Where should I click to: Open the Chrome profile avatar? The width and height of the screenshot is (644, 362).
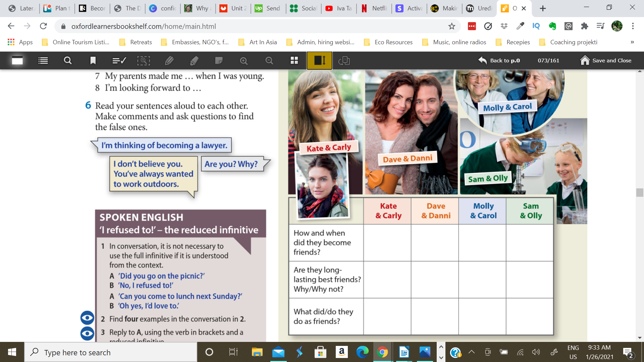click(x=617, y=26)
